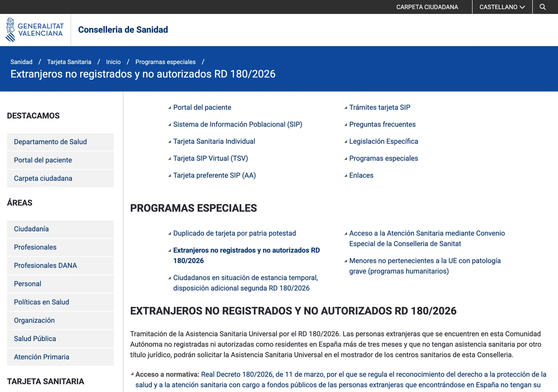Click the search magnifier icon
The image size is (558, 392).
coord(543,7)
